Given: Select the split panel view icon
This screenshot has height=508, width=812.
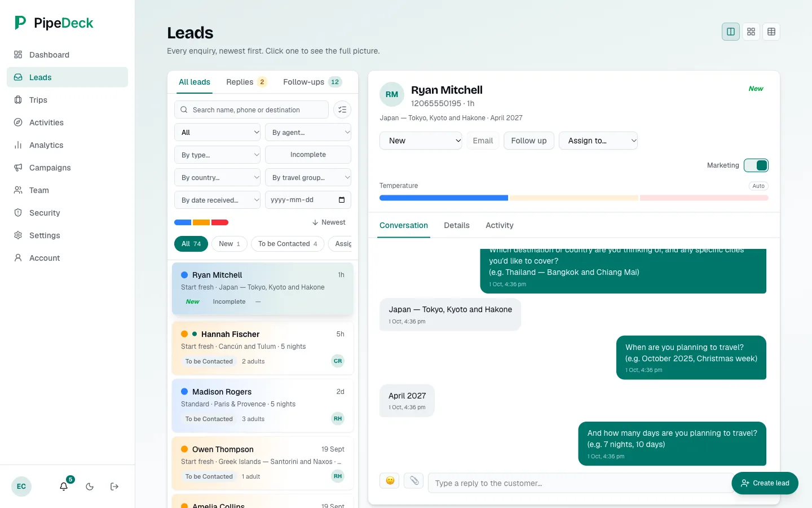Looking at the screenshot, I should 731,32.
